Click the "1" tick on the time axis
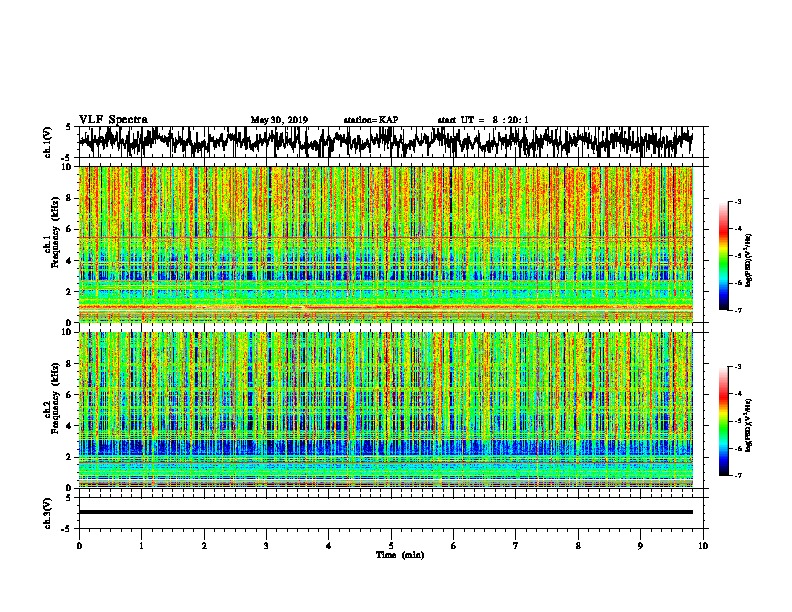The width and height of the screenshot is (792, 612). tap(142, 546)
